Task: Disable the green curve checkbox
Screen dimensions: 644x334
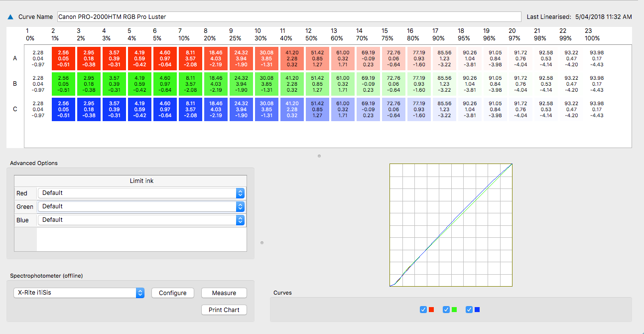Action: (x=446, y=310)
